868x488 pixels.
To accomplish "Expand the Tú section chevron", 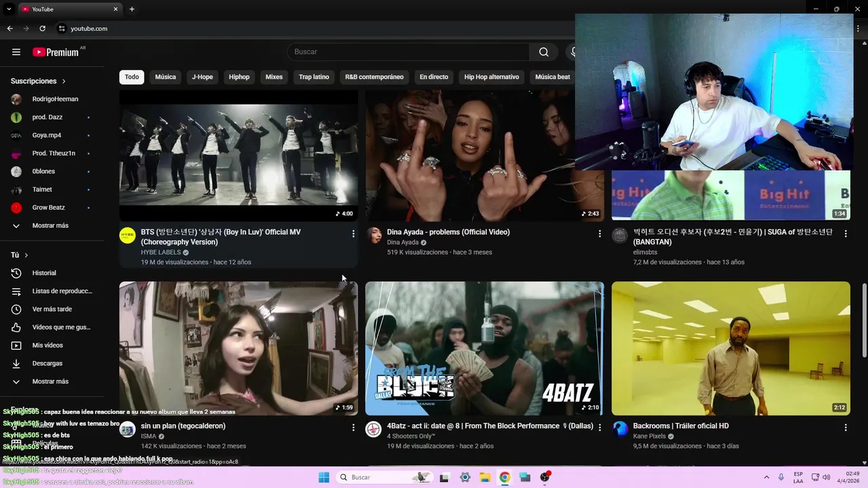I will coord(26,255).
